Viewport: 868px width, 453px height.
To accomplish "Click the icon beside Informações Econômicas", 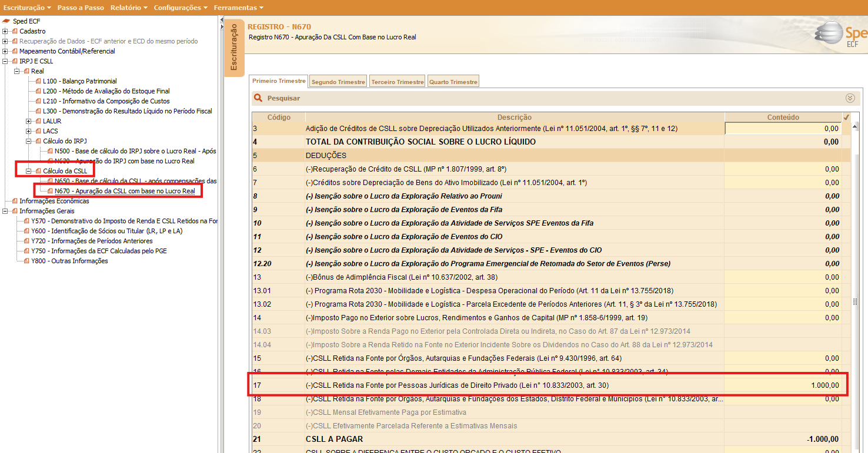I will coord(15,201).
